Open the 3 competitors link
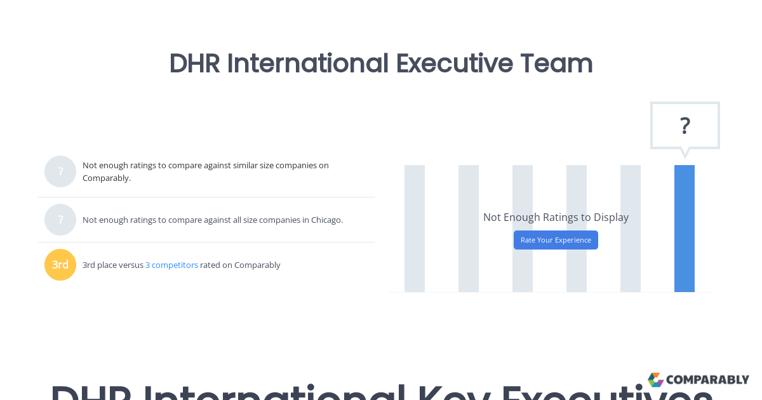The height and width of the screenshot is (400, 762). coord(172,265)
